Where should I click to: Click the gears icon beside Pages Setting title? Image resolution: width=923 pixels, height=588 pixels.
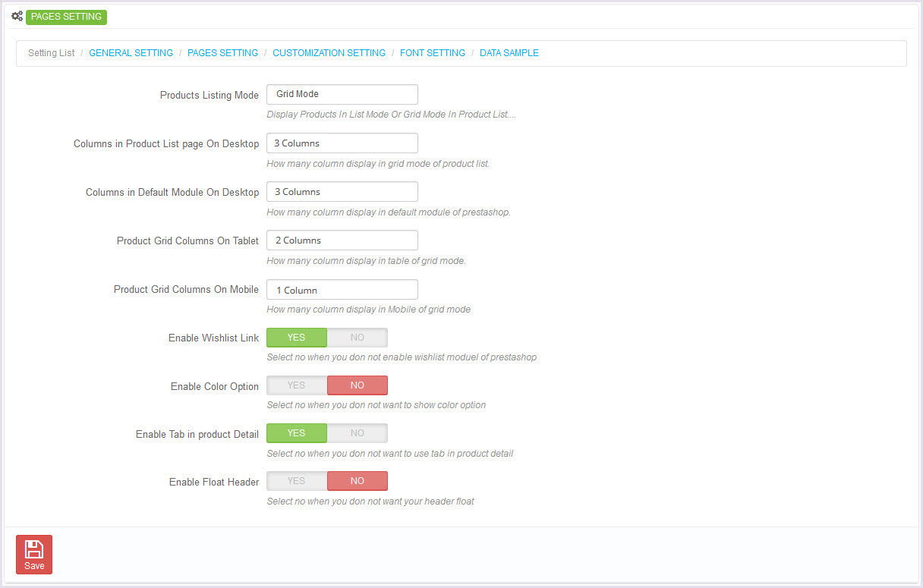(x=17, y=17)
